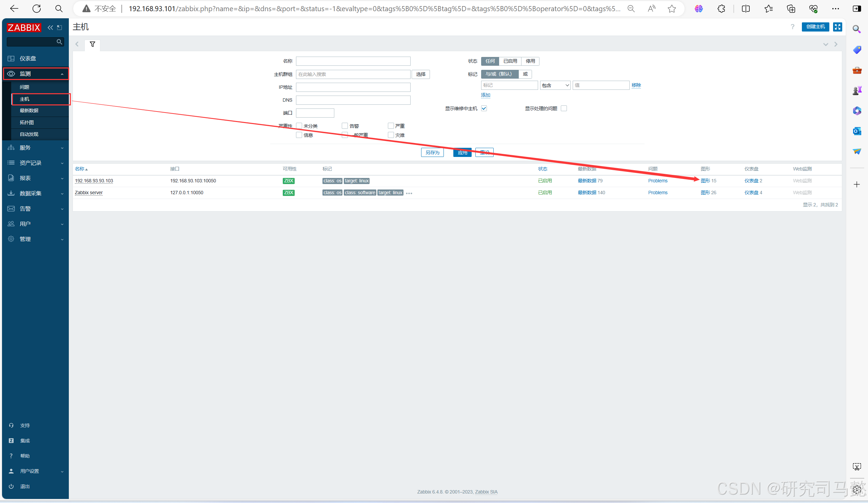Check the 灾难 severity checkbox

point(391,135)
